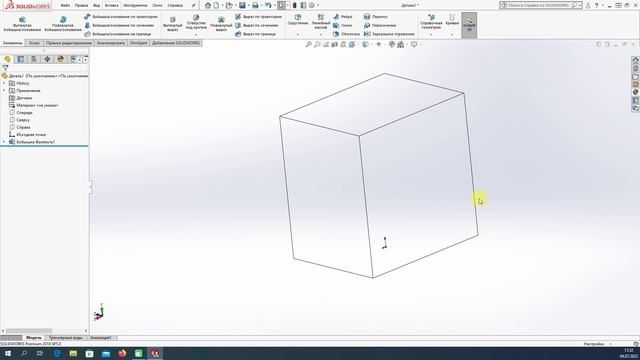The image size is (640, 360).
Task: Select the Fillet tool (Скругление)
Action: pos(298,20)
